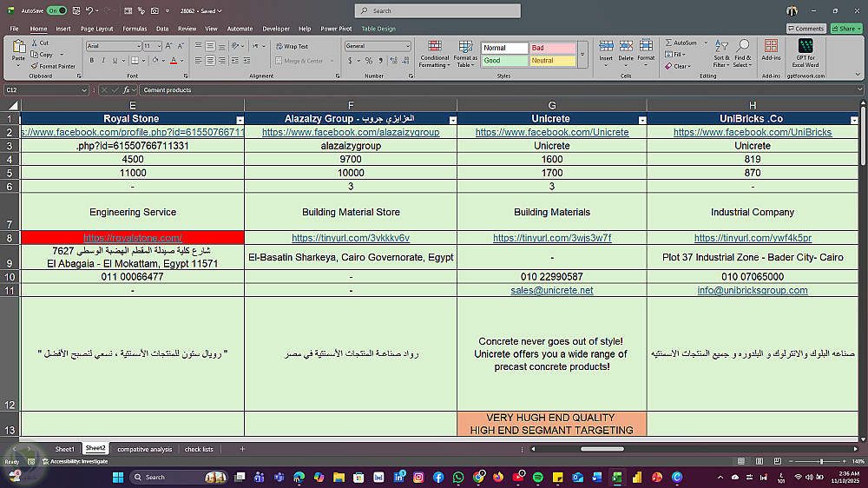Click the Comments button

(806, 29)
